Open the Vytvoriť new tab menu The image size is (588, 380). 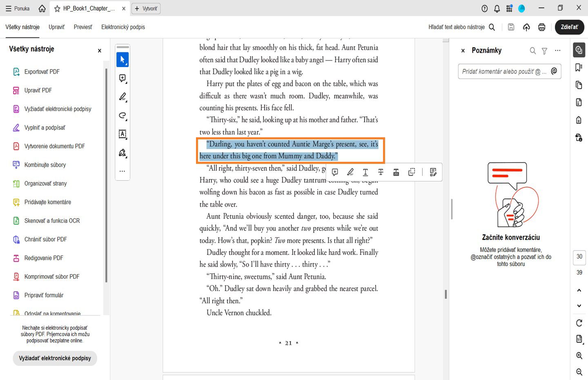(x=146, y=8)
